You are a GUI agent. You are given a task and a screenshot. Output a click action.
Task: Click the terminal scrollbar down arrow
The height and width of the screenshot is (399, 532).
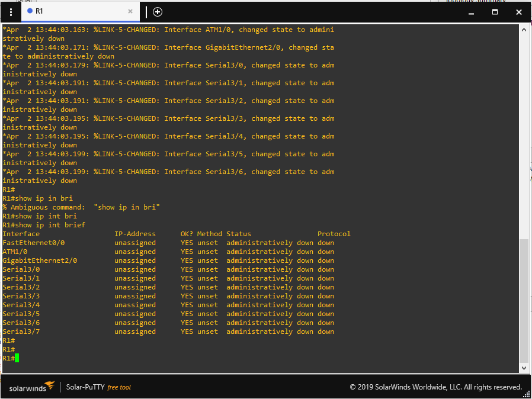pos(524,368)
